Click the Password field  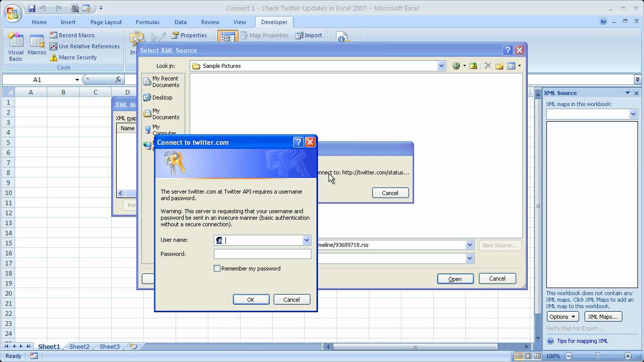262,254
